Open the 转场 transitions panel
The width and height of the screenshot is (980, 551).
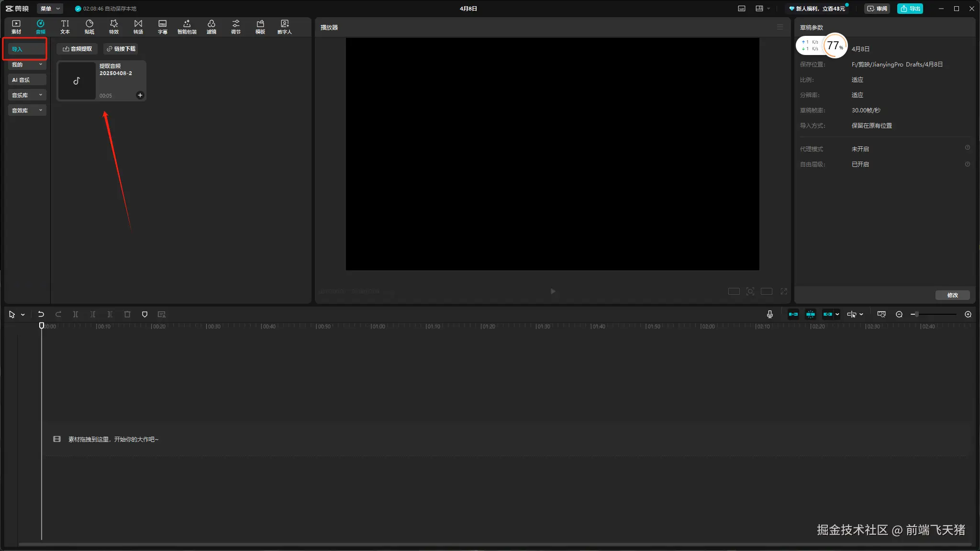tap(138, 27)
